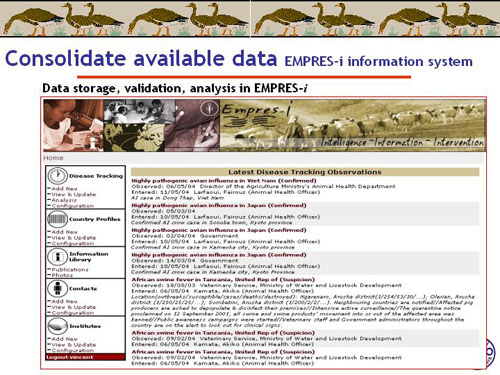Open Publications in the Information Library
This screenshot has height=375, width=500.
70,269
